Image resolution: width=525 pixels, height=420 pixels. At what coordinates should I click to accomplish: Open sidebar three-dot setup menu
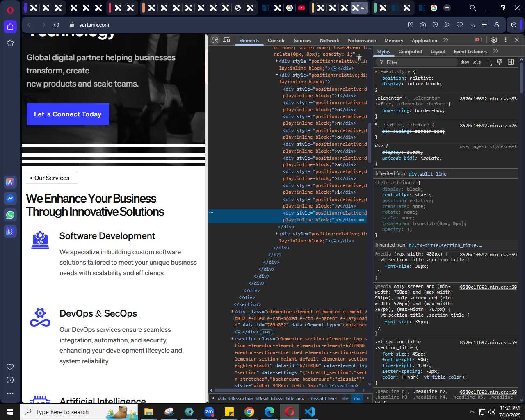tap(10, 393)
